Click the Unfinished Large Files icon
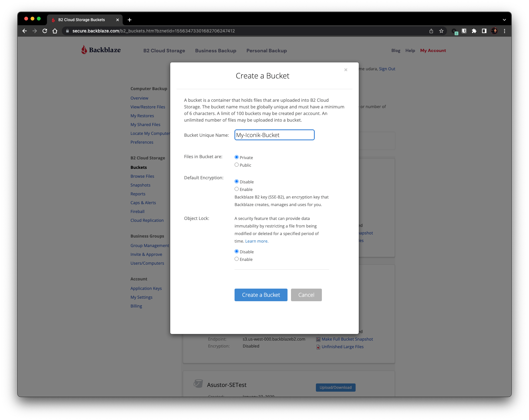The height and width of the screenshot is (420, 529). (318, 347)
